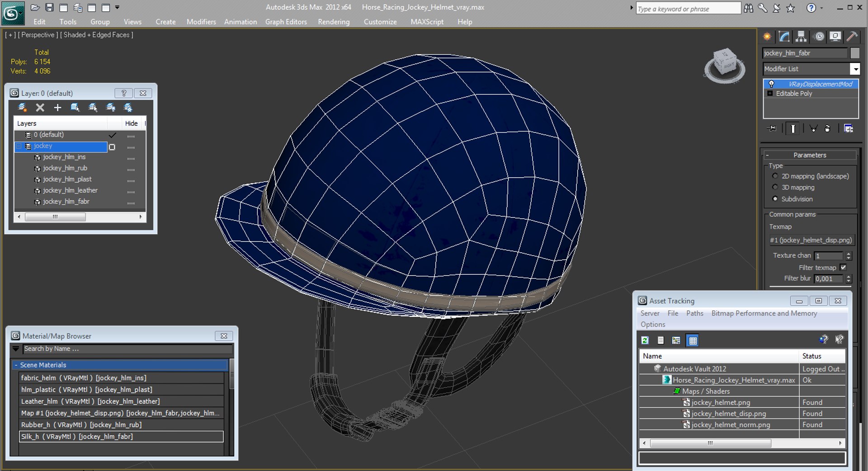
Task: Open the Utilities command panel tab
Action: (852, 37)
